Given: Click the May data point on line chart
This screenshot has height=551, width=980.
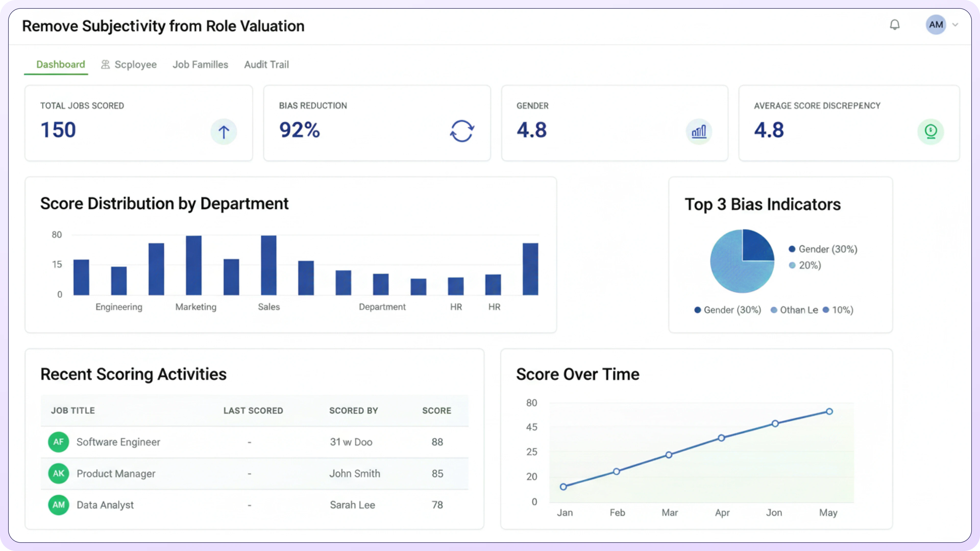Looking at the screenshot, I should (829, 411).
